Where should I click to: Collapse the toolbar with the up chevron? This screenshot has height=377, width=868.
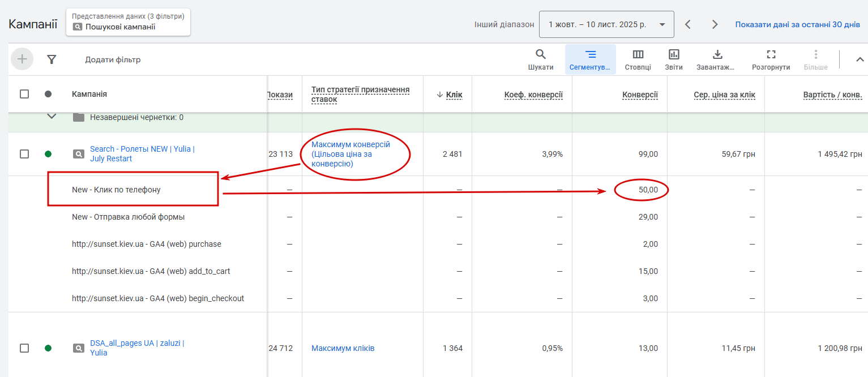(x=860, y=59)
